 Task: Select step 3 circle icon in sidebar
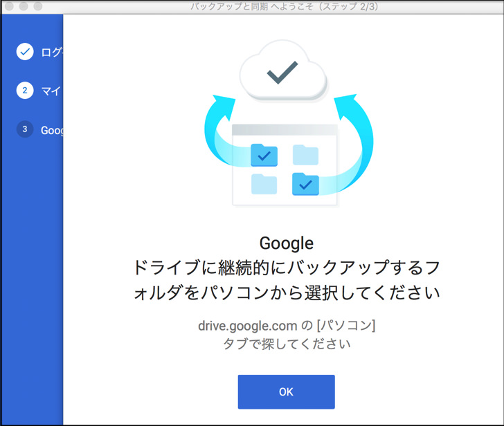[25, 129]
